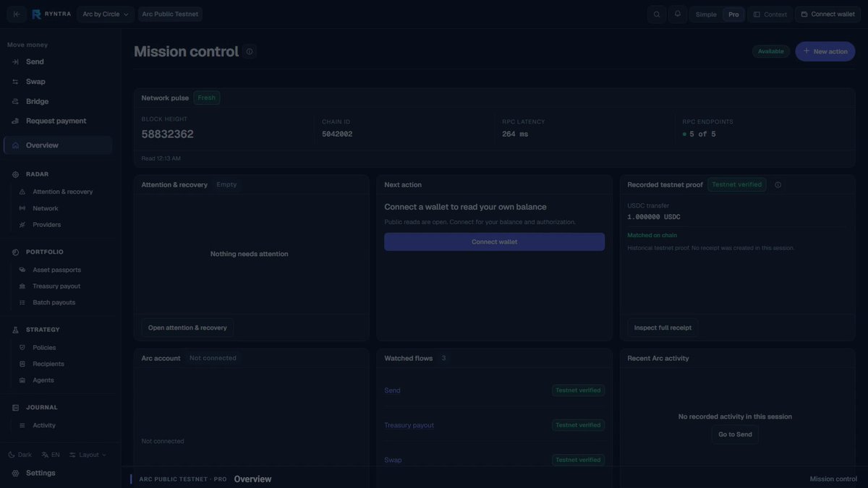The image size is (868, 488).
Task: Click info icon next to Testnet verified badge
Action: point(778,185)
